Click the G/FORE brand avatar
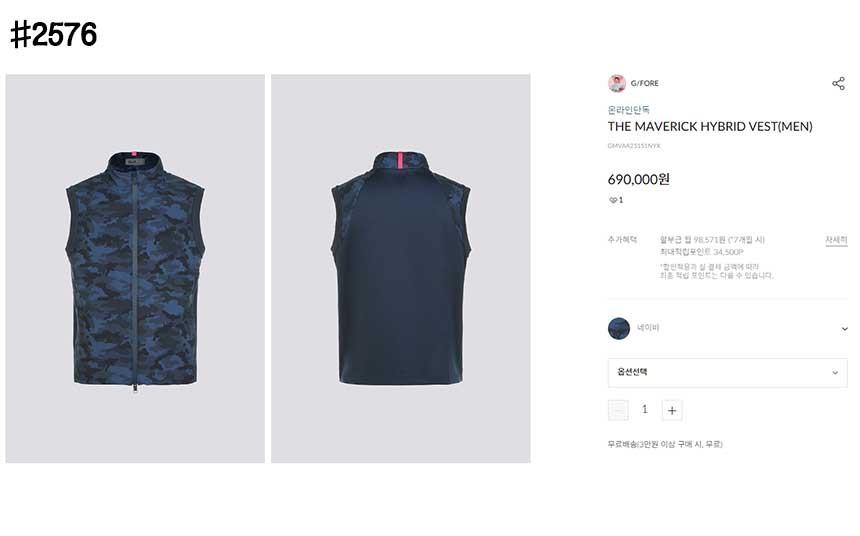This screenshot has width=860, height=536. (x=617, y=83)
